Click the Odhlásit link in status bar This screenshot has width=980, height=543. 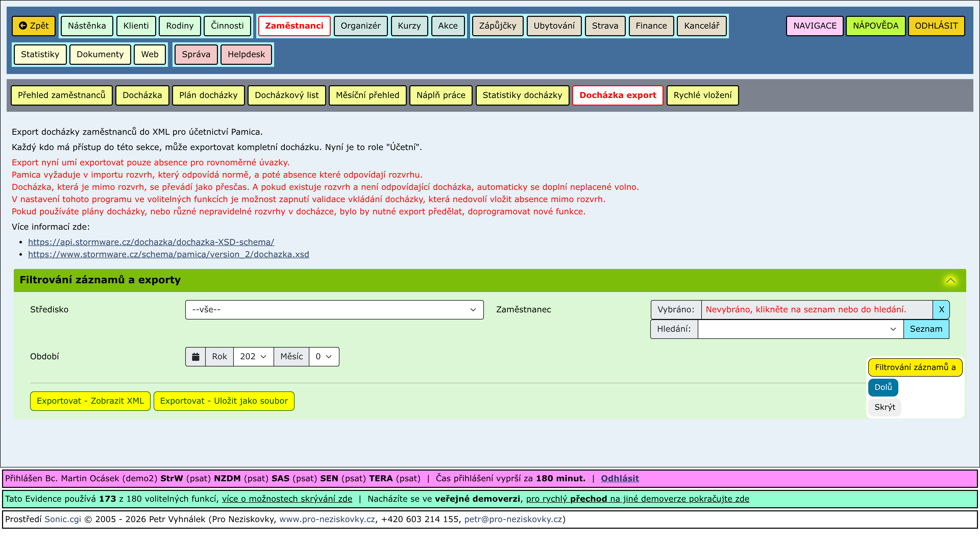(x=619, y=478)
